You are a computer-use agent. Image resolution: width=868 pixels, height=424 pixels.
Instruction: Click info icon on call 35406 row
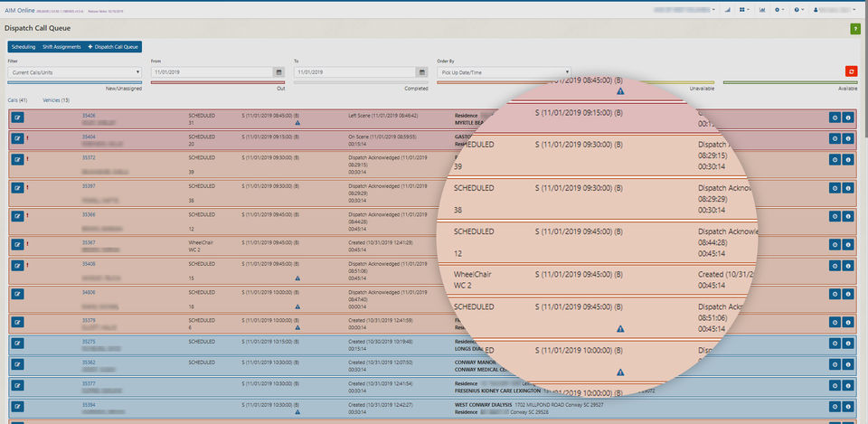pyautogui.click(x=848, y=118)
